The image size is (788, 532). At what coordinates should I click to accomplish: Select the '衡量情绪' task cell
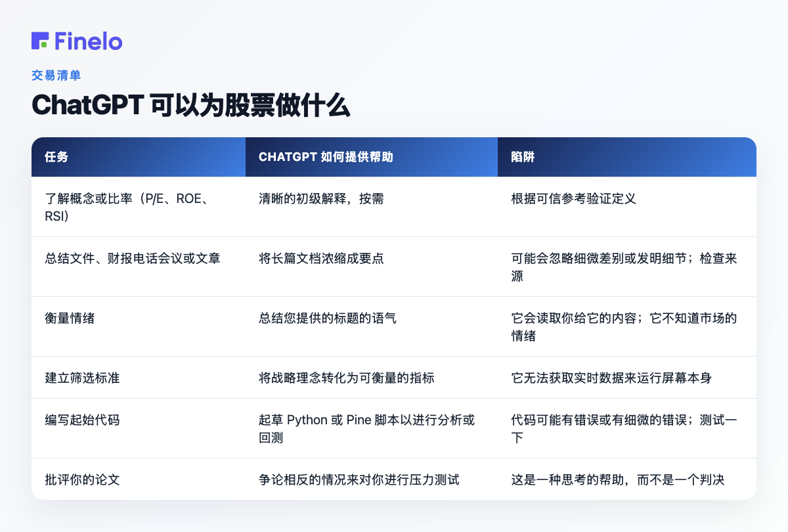pyautogui.click(x=139, y=326)
